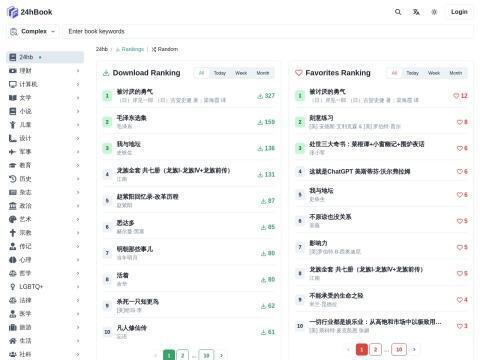
Task: Select Week tab in Download Ranking
Action: tap(241, 73)
